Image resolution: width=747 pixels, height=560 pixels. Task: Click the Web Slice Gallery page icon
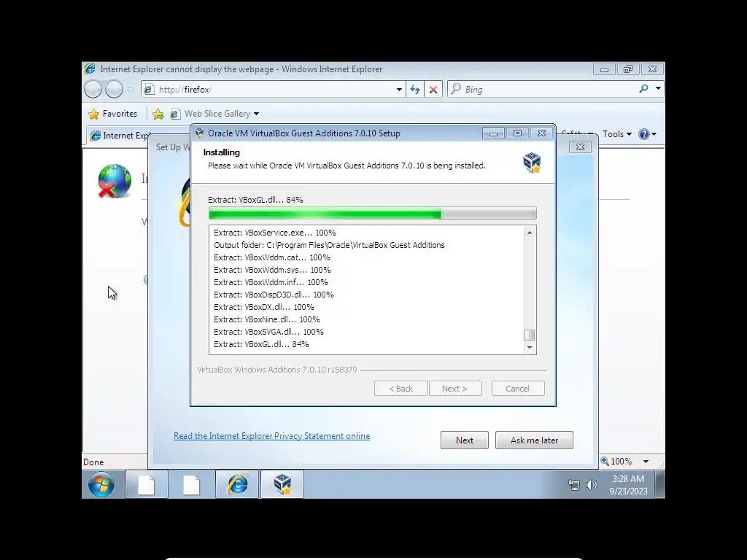pyautogui.click(x=175, y=114)
